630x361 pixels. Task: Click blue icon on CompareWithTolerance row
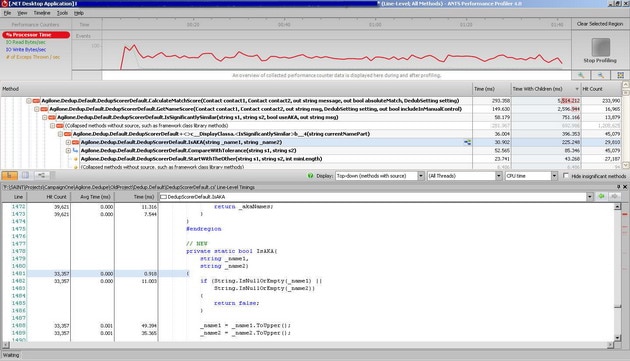[76, 150]
